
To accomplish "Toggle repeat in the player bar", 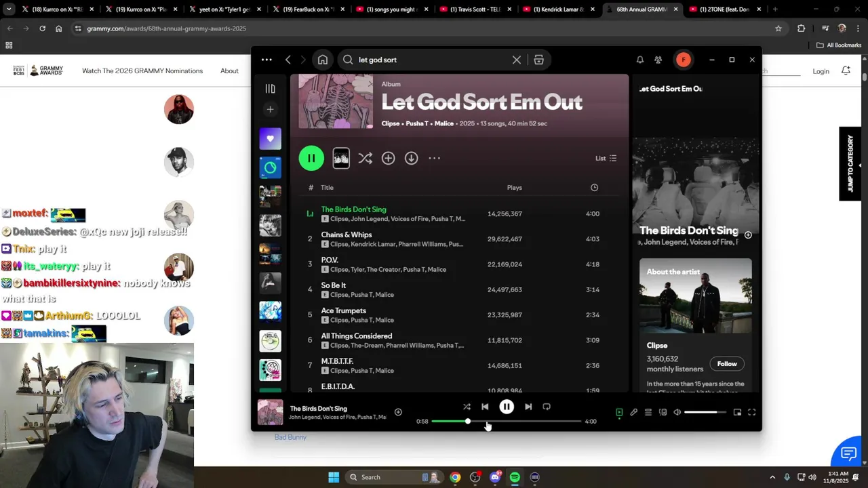I will coord(547,407).
